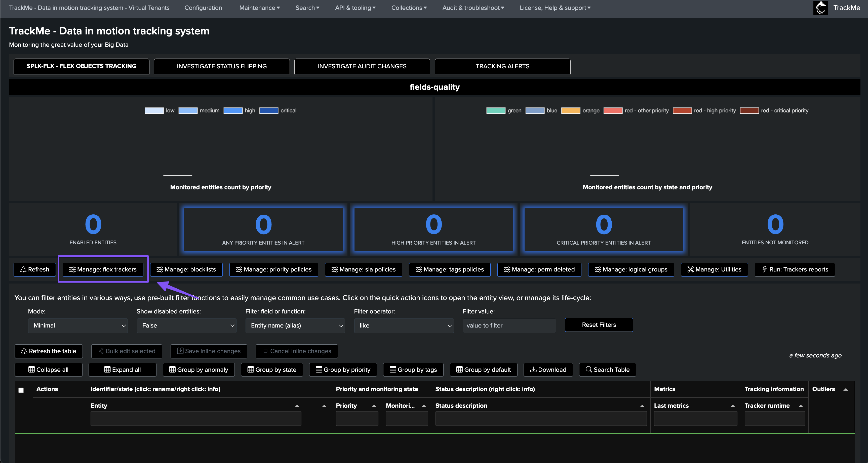This screenshot has width=868, height=463.
Task: Click the High Priority Entities In Alert panel
Action: tap(434, 230)
